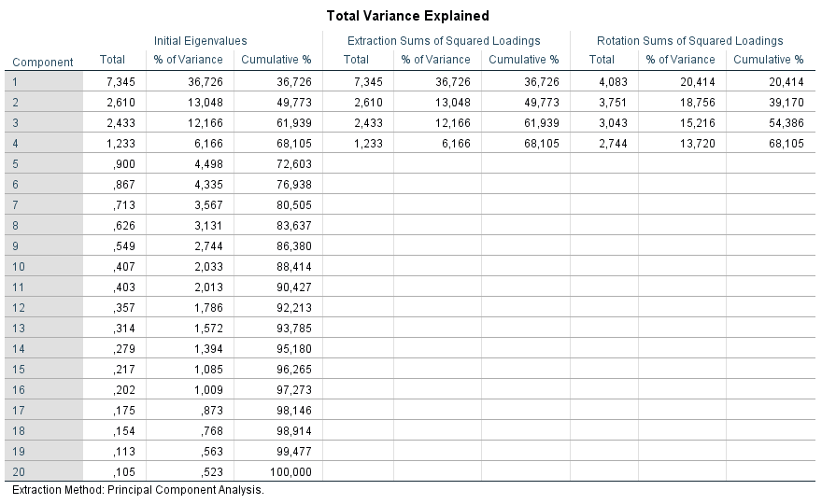Select the "Extraction Sums of Squared Loadings" header
Viewport: 822px width, 504px height.
pyautogui.click(x=444, y=41)
